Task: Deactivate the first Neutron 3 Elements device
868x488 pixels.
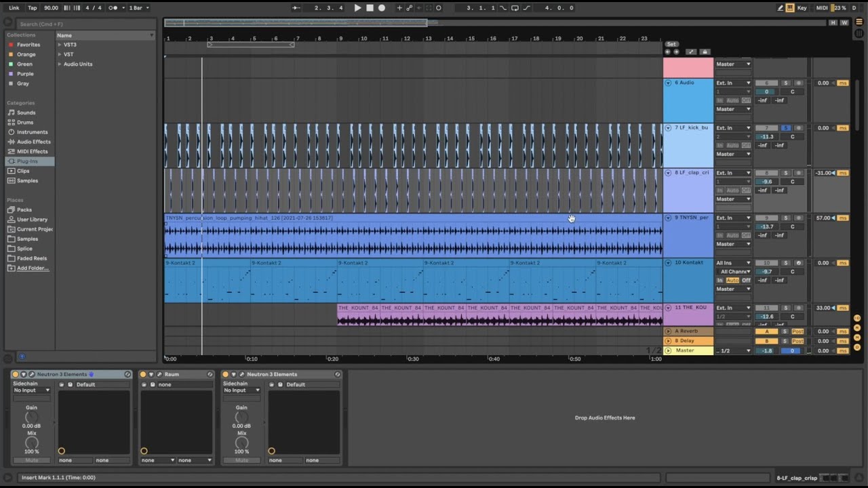Action: (x=16, y=374)
